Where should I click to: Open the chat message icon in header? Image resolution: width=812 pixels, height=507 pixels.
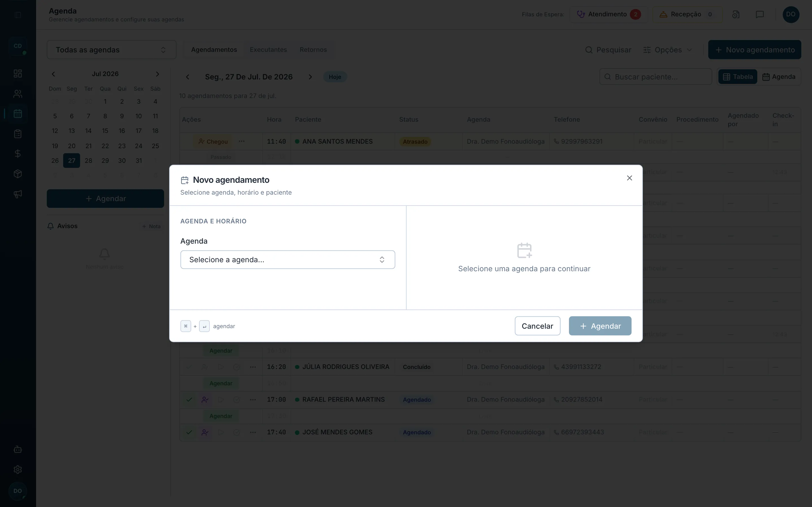(760, 14)
